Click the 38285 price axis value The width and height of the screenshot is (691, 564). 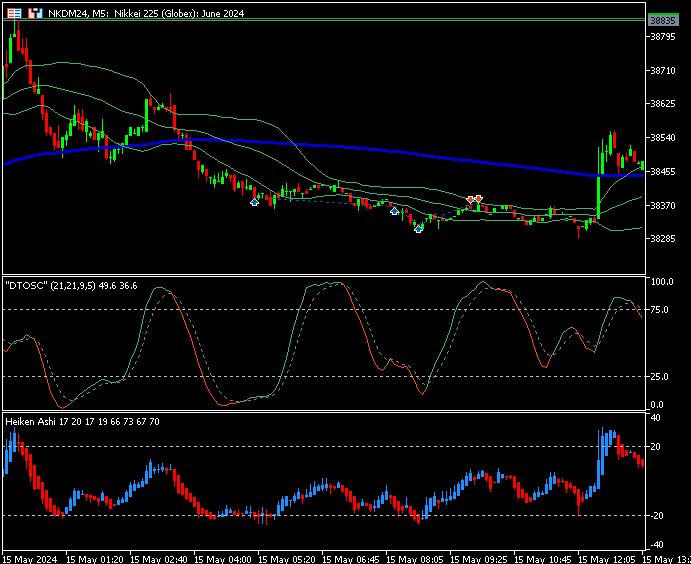tap(663, 239)
